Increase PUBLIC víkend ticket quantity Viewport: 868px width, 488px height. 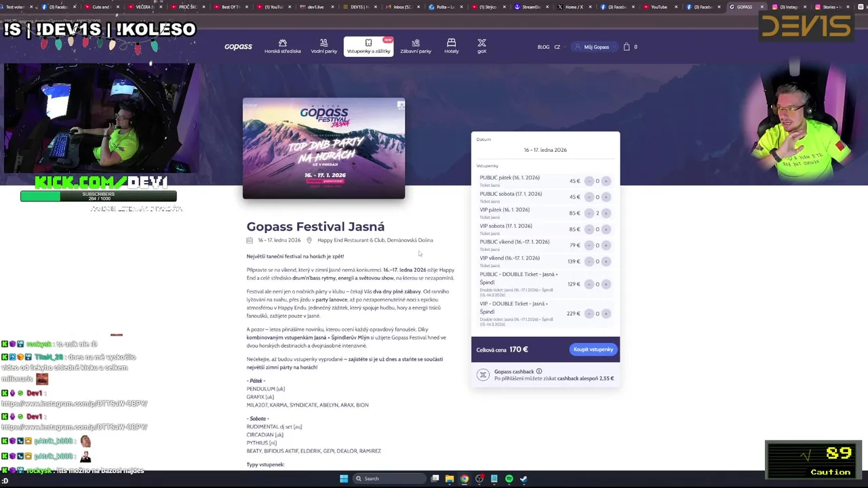pyautogui.click(x=606, y=245)
